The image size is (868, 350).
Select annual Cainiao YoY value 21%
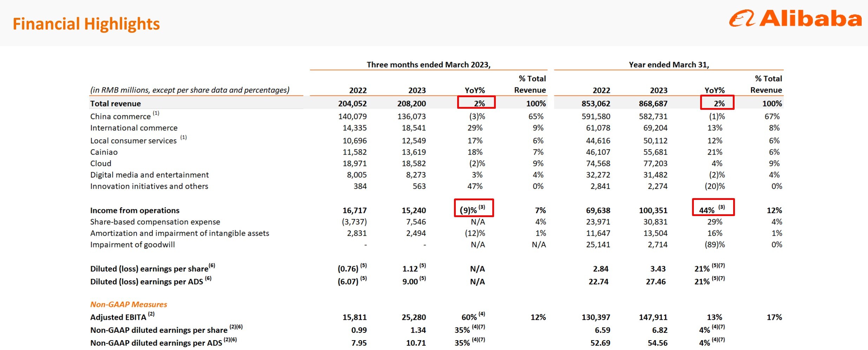tap(715, 152)
